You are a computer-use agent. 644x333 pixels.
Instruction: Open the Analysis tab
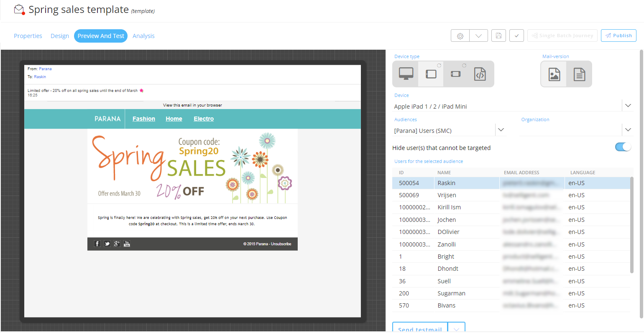pyautogui.click(x=143, y=36)
